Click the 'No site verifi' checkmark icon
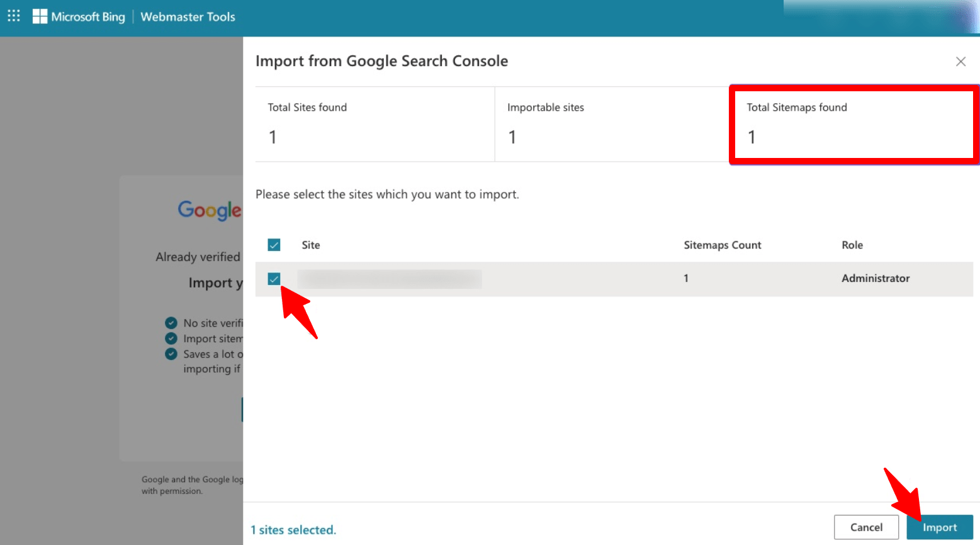The height and width of the screenshot is (545, 980). click(171, 323)
